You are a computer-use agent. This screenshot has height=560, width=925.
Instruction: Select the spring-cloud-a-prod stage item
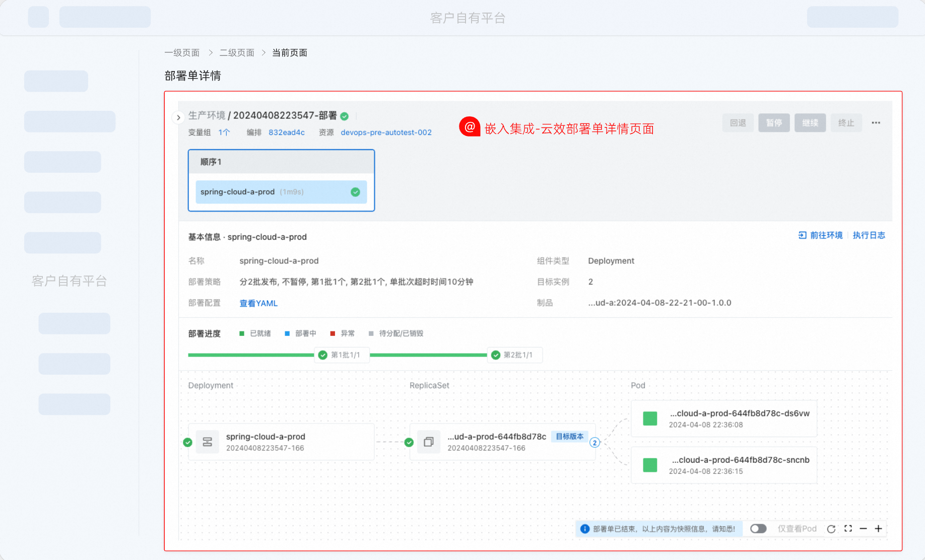[281, 192]
